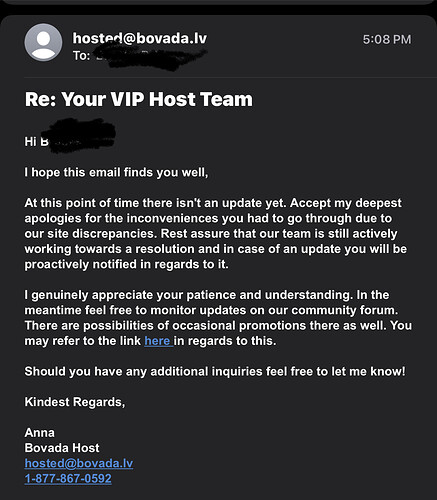Tap the paragraph starting "At this point of time"
Viewport: 437px width, 500px height.
pos(216,233)
